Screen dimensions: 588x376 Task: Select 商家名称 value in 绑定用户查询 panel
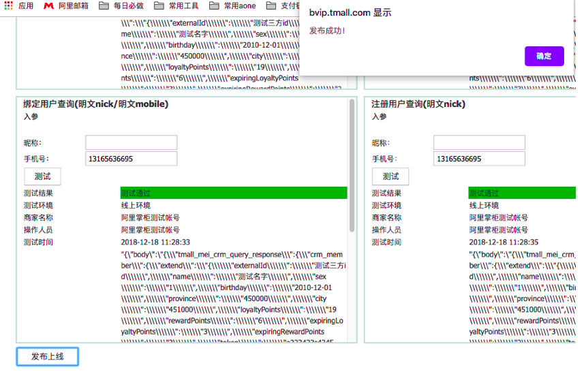pos(151,218)
